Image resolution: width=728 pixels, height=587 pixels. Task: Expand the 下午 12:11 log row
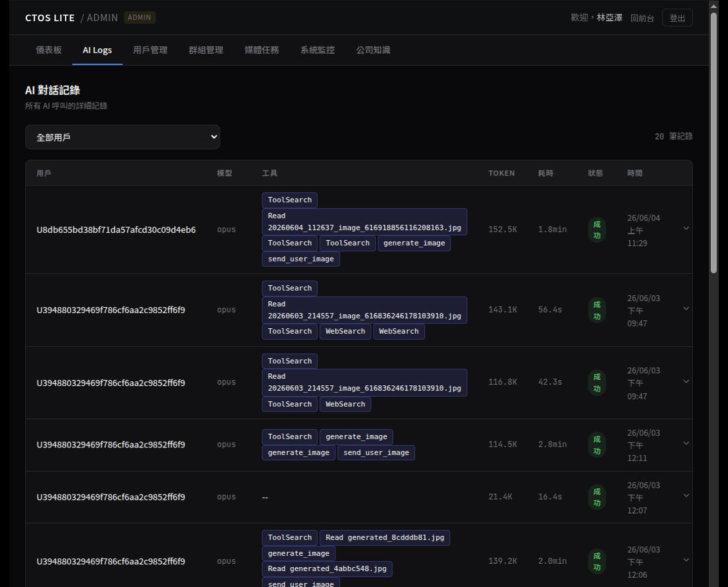click(x=686, y=443)
